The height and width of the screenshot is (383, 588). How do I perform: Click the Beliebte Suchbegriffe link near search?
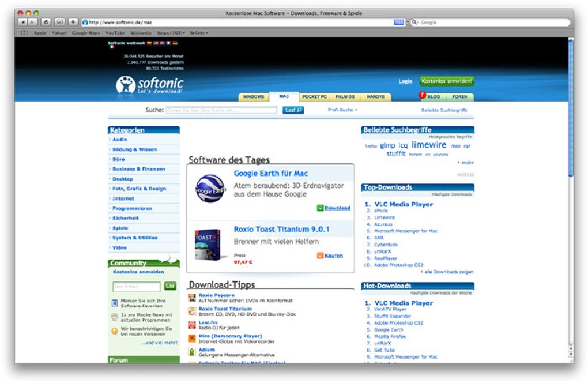(x=444, y=110)
